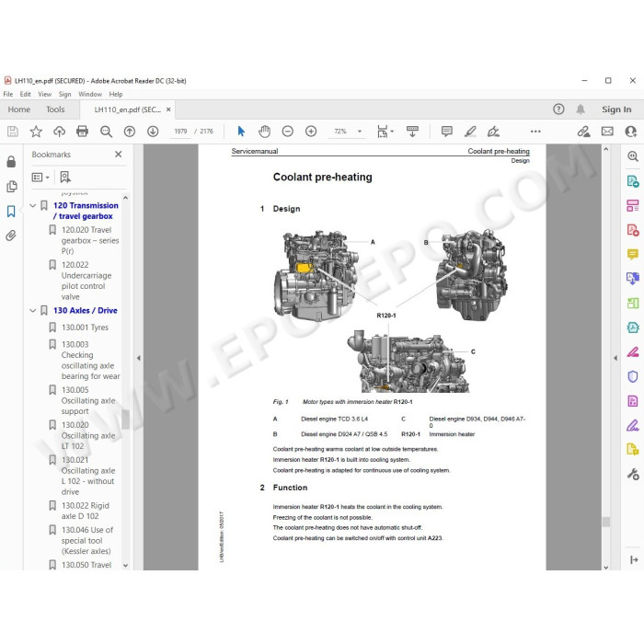
Task: Add document to Starred using star icon
Action: [36, 132]
